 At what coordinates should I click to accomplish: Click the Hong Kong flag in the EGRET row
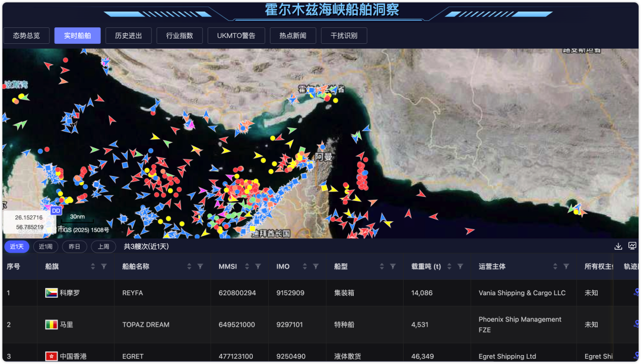pos(52,356)
